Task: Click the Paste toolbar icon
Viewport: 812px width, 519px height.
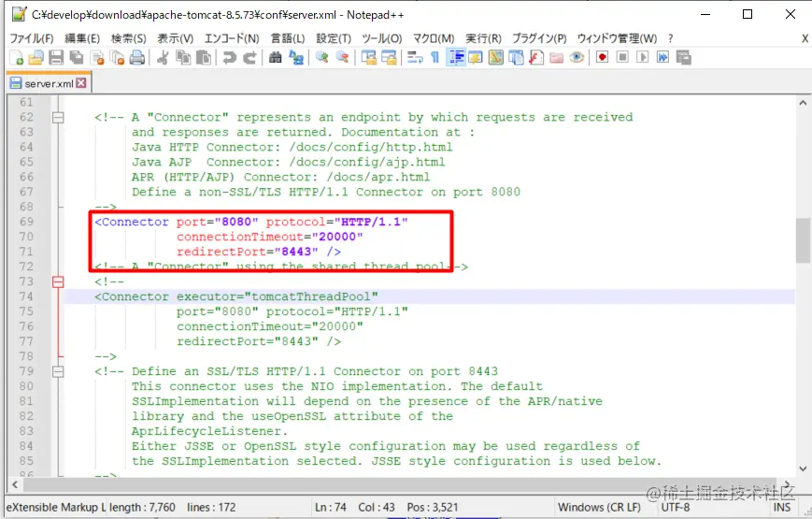Action: click(x=204, y=58)
